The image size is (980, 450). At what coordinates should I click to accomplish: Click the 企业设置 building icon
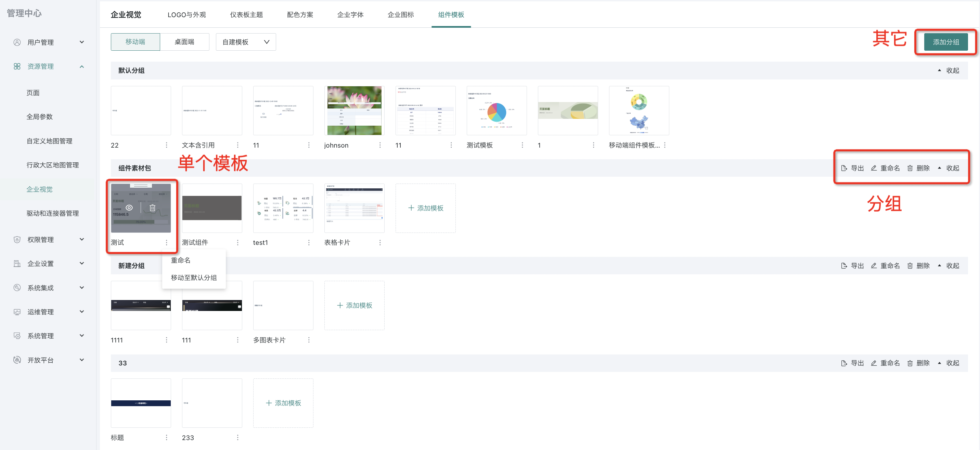[17, 263]
